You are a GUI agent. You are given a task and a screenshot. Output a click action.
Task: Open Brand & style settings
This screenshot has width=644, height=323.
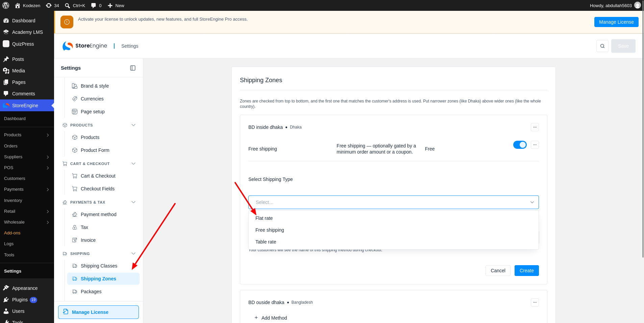pos(103,86)
